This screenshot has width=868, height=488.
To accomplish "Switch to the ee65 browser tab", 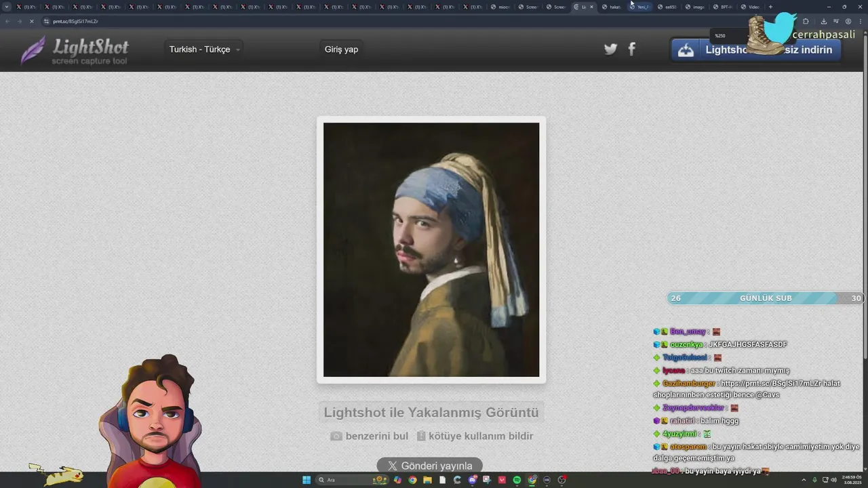I will [667, 7].
